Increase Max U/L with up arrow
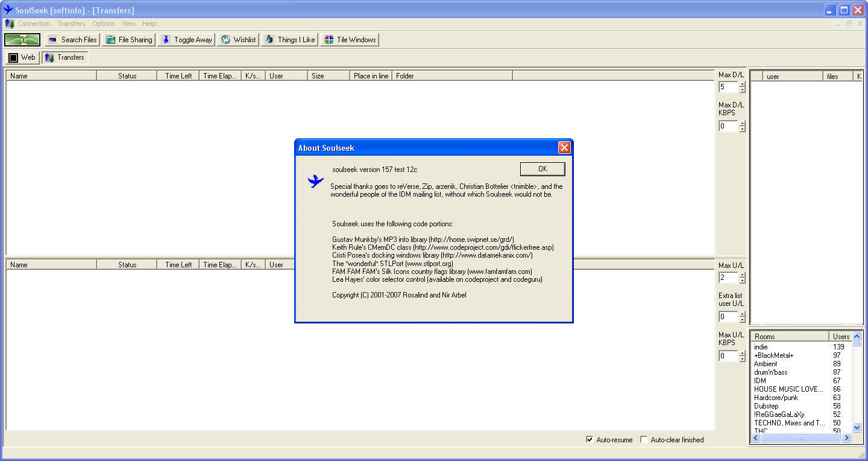The image size is (868, 461). pyautogui.click(x=742, y=275)
